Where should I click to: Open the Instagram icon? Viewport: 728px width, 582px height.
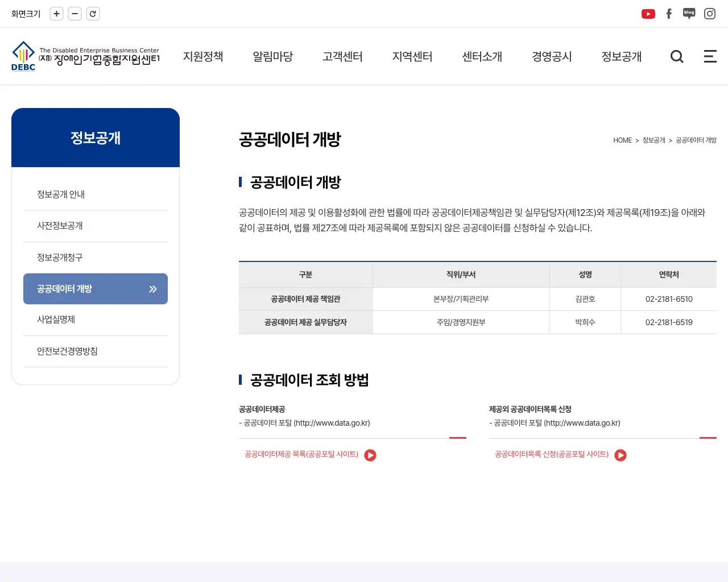point(709,14)
